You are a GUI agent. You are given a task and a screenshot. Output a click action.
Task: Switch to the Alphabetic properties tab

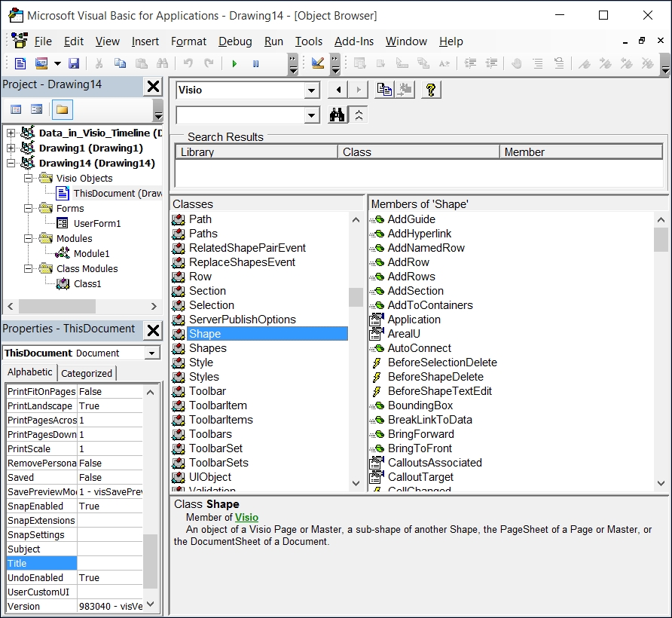coord(30,372)
